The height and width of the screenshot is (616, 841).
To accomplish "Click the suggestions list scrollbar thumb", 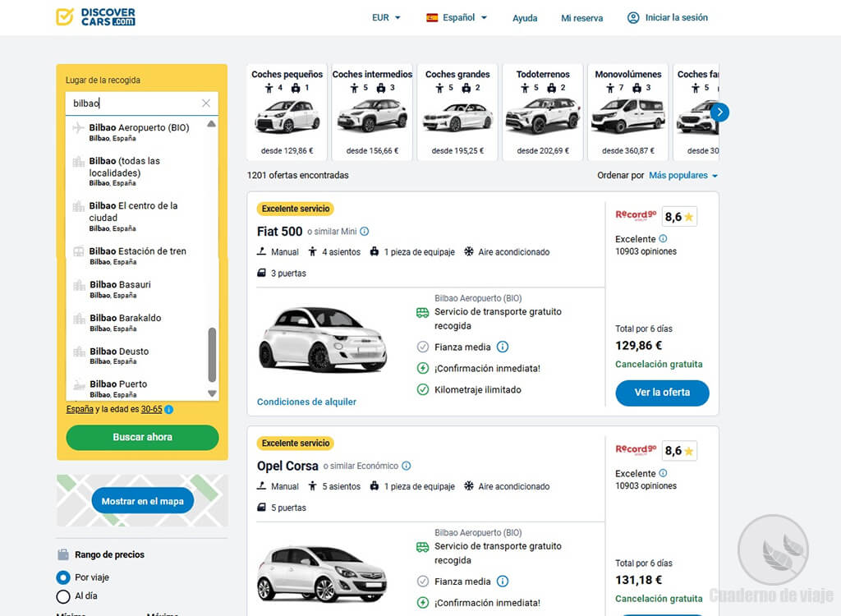I will [212, 355].
